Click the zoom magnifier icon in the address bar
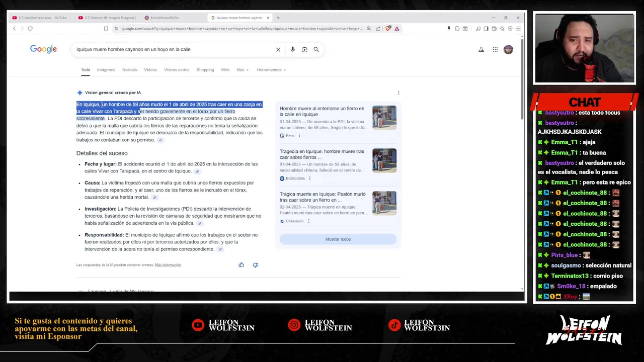Screen dimensions: 644x362 click(x=369, y=29)
